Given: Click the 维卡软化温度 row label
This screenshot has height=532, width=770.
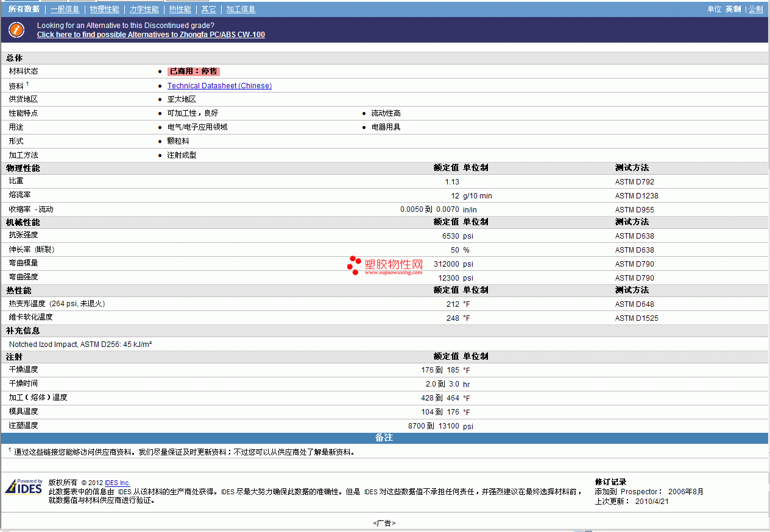Looking at the screenshot, I should tap(30, 317).
